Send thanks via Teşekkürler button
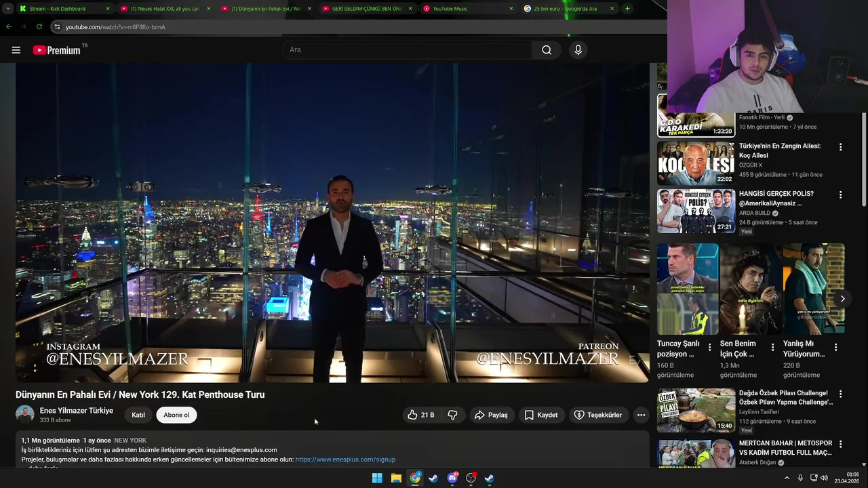This screenshot has width=868, height=488. pyautogui.click(x=597, y=415)
